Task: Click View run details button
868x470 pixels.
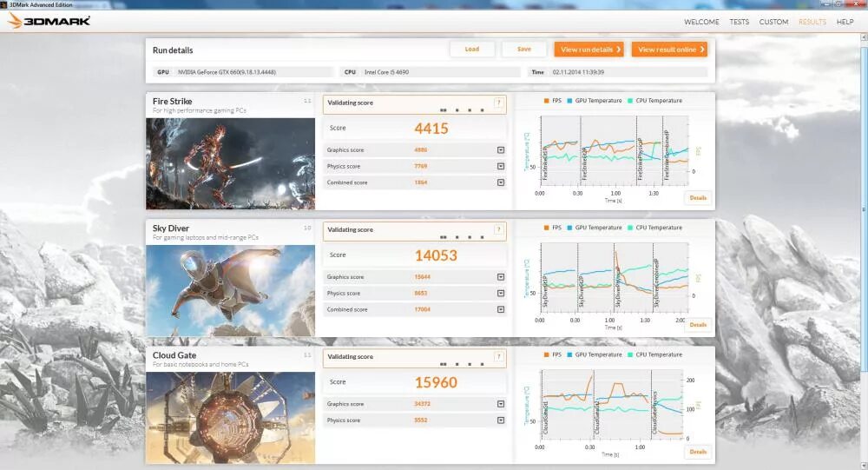Action: pos(589,50)
